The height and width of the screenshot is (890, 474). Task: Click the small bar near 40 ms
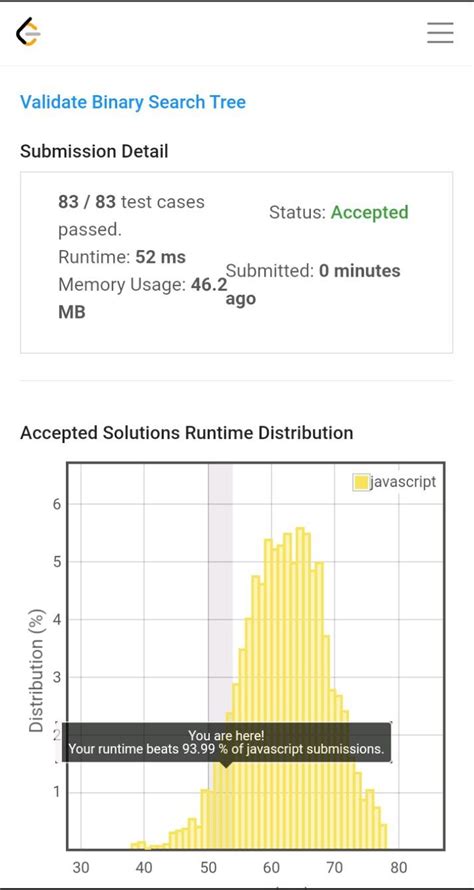click(142, 845)
